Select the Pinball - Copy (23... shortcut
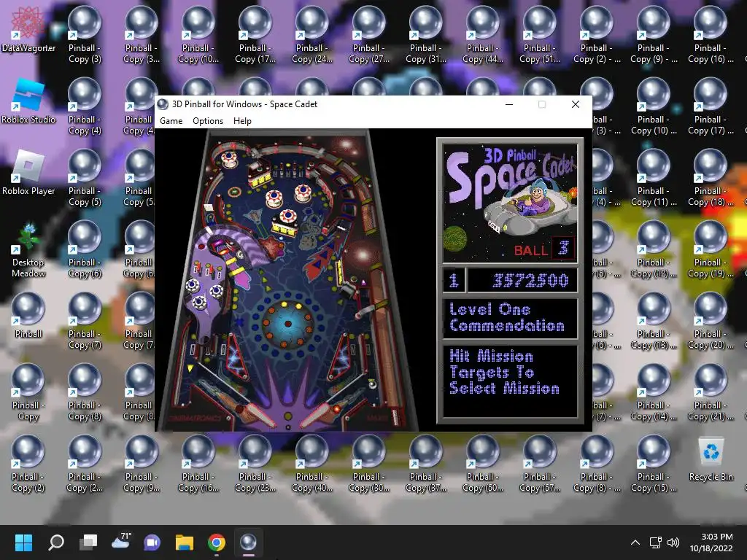This screenshot has height=560, width=747. pyautogui.click(x=255, y=464)
